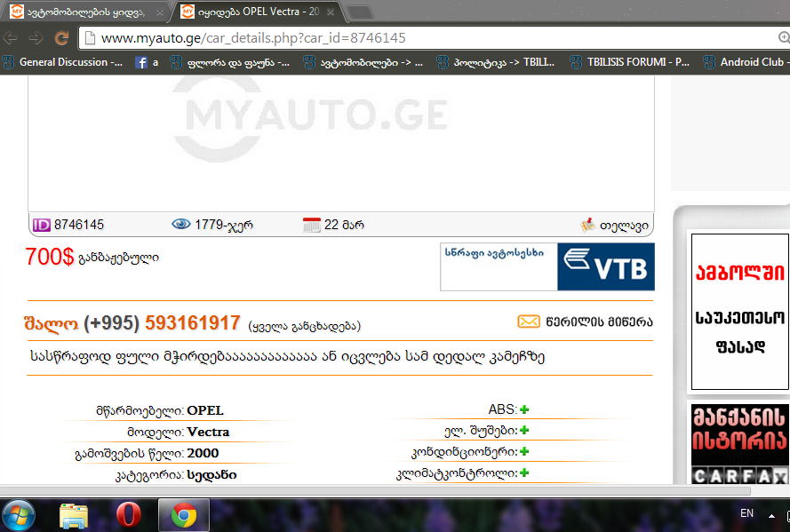Click the zoom magnifier icon in address bar
The height and width of the screenshot is (532, 790).
pos(784,37)
